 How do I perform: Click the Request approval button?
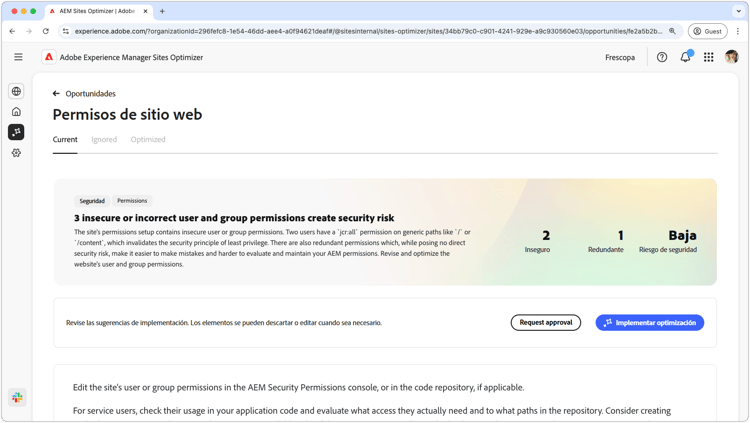click(546, 323)
